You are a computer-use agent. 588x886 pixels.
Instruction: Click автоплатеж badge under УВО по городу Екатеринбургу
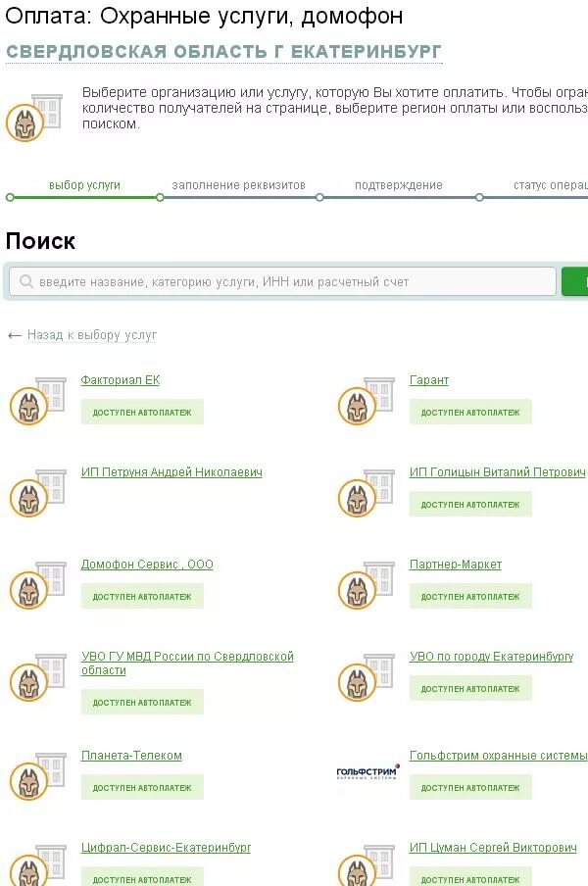(470, 689)
